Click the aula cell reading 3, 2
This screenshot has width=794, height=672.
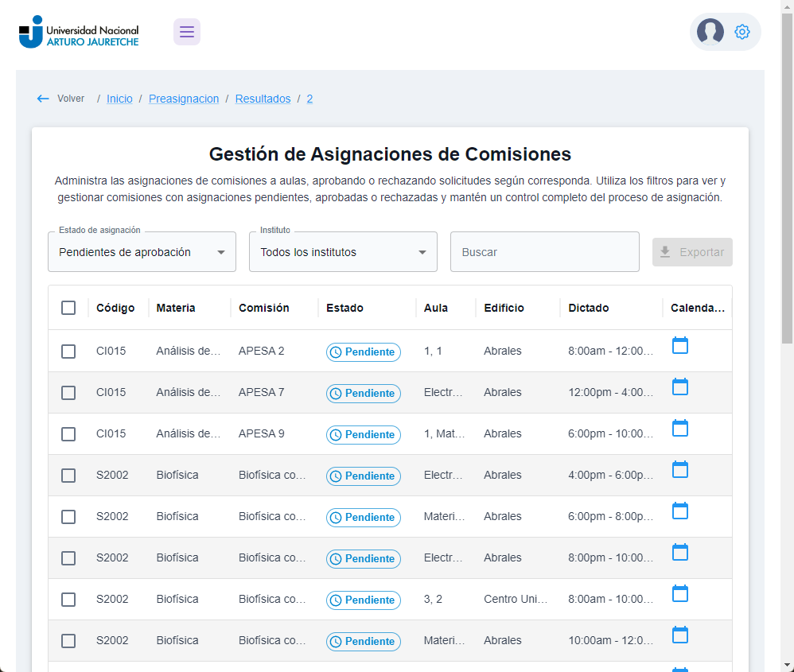433,599
